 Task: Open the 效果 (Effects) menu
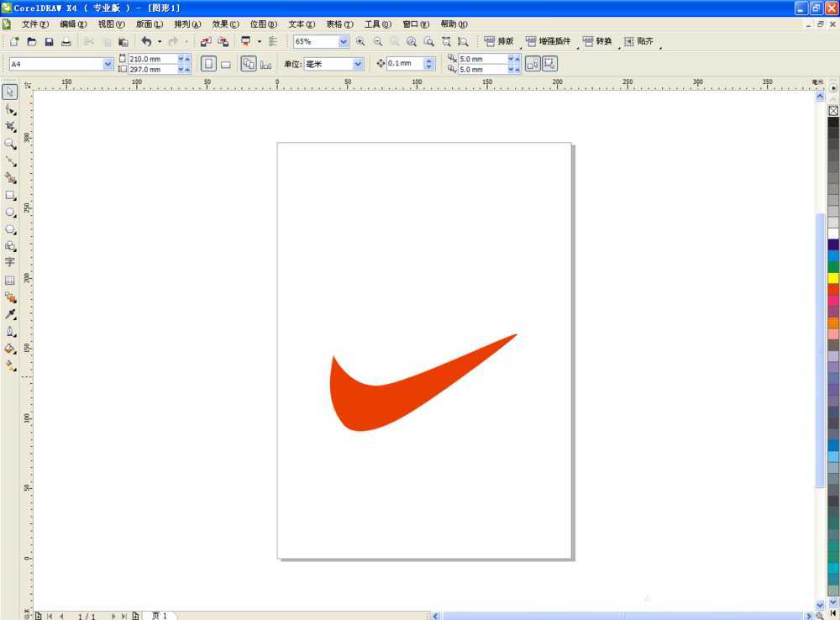(225, 24)
